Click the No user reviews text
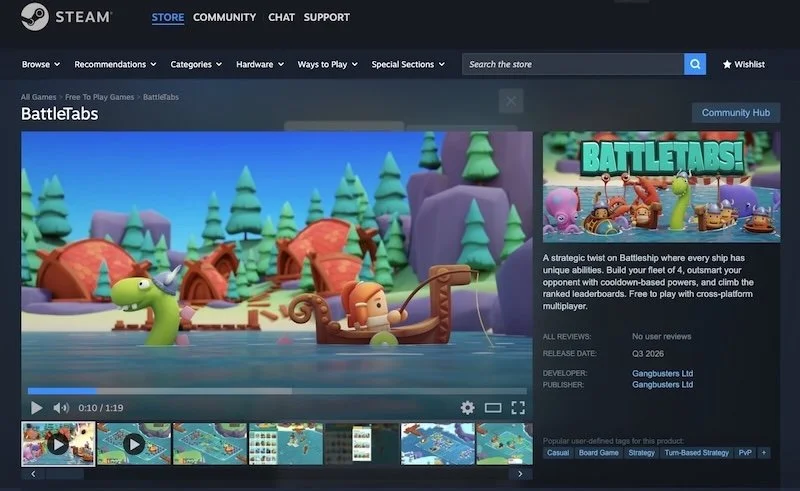Viewport: 800px width, 491px height. click(x=661, y=336)
